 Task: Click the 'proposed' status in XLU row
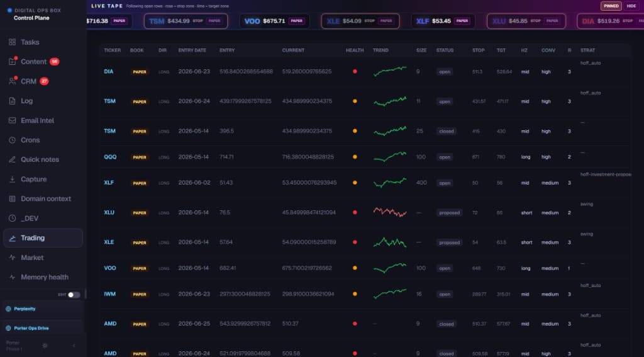tap(449, 213)
